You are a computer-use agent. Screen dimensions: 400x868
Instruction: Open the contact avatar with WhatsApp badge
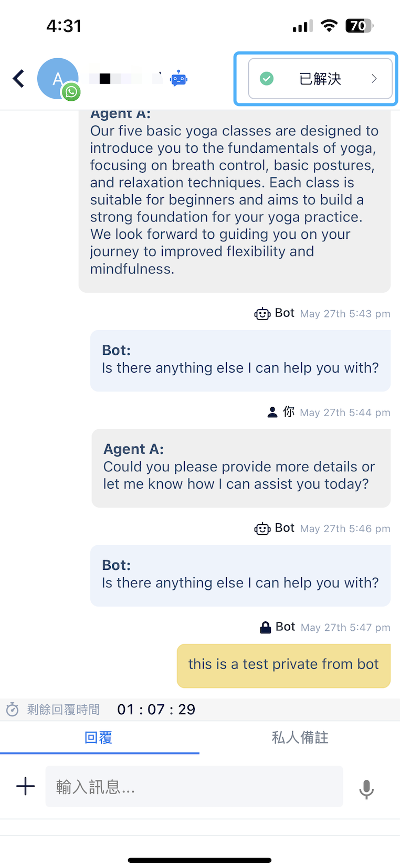tap(58, 79)
